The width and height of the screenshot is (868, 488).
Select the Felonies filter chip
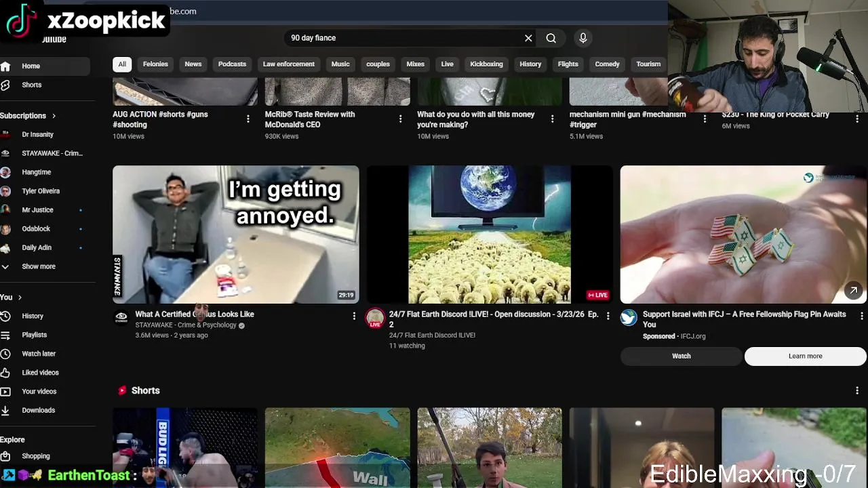(x=155, y=64)
